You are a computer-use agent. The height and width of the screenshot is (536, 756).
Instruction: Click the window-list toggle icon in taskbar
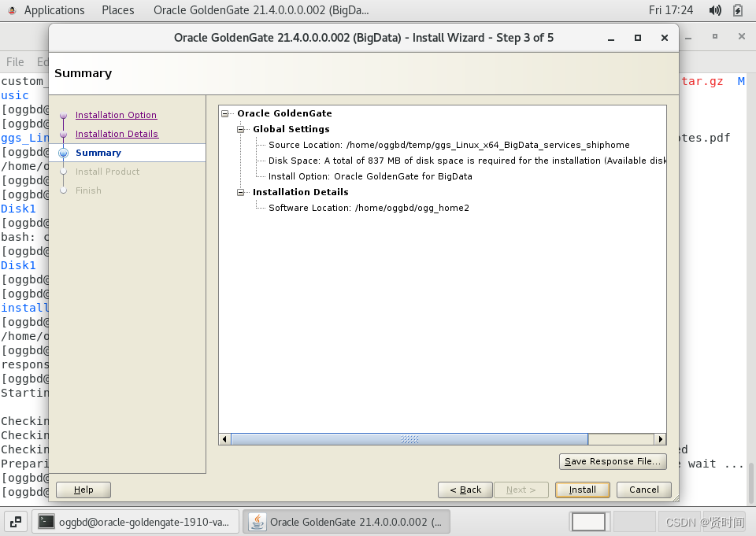(16, 522)
